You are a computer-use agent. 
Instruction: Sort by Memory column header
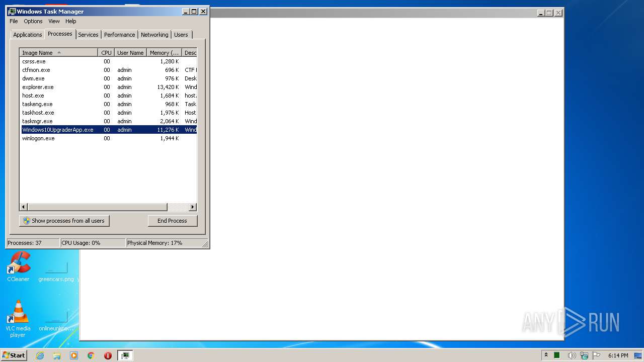click(164, 53)
